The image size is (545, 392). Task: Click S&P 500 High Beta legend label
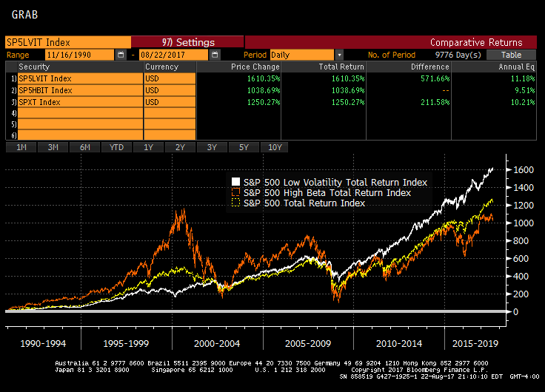[x=327, y=193]
